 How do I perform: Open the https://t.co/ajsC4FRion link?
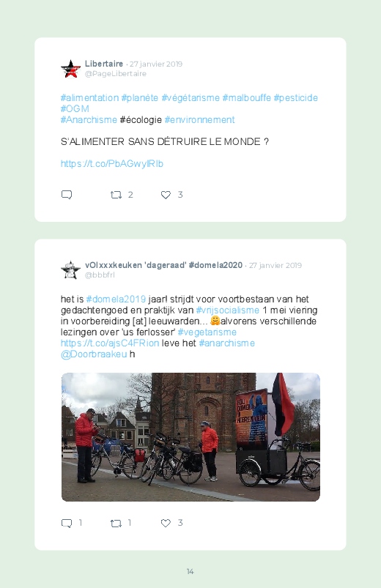tap(110, 343)
